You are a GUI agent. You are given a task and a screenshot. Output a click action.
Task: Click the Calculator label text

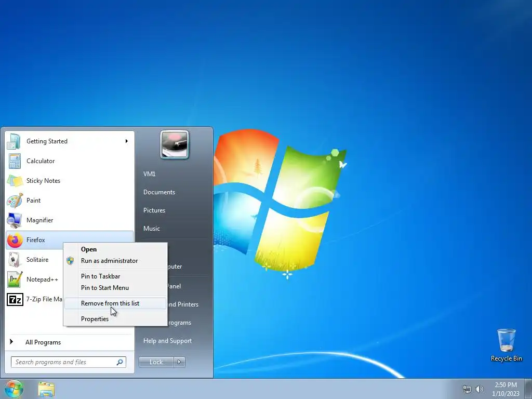[41, 161]
